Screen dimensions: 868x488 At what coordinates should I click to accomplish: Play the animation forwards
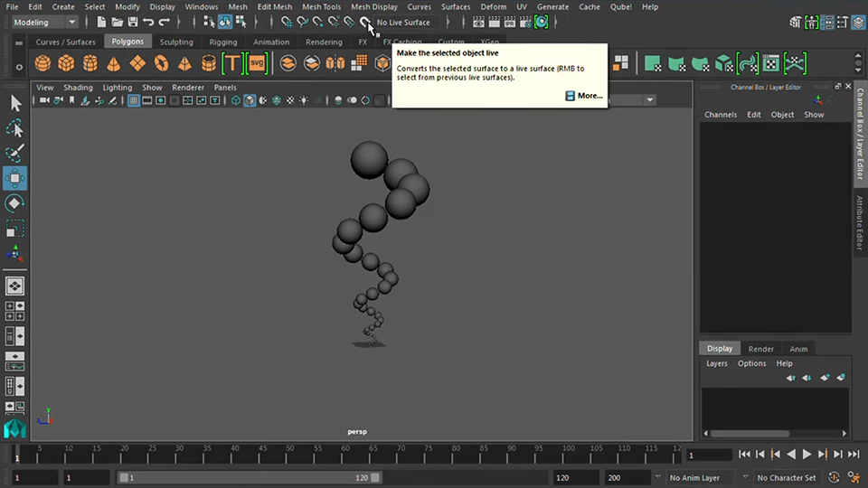click(807, 455)
